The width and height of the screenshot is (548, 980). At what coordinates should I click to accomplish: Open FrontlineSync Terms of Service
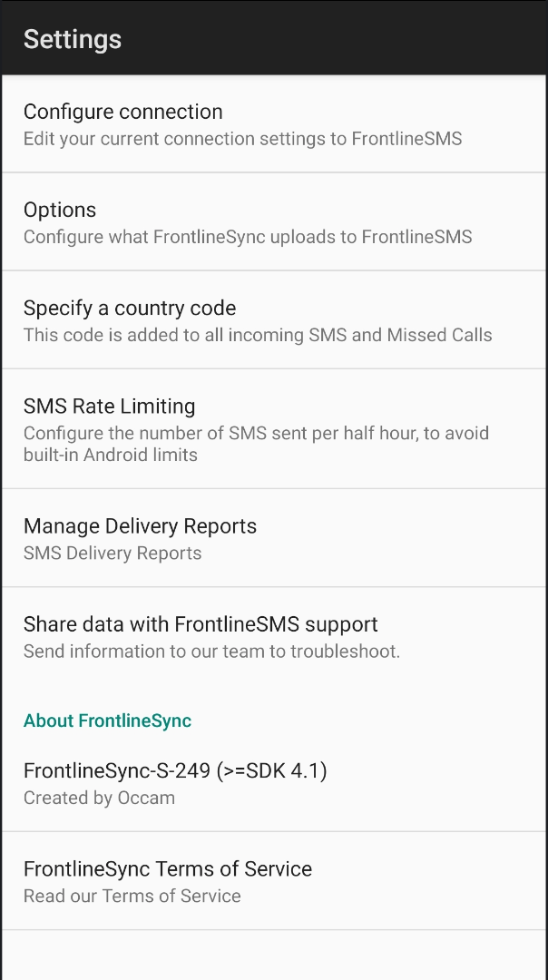coord(168,869)
